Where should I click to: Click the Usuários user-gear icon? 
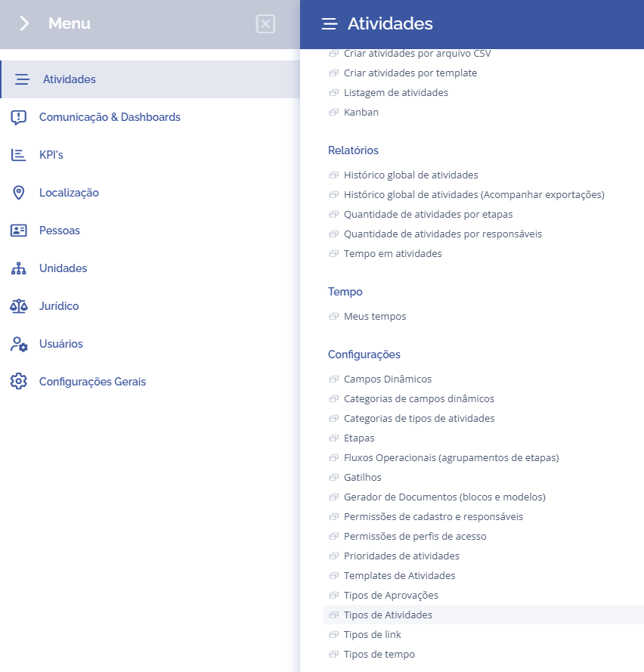(x=19, y=344)
